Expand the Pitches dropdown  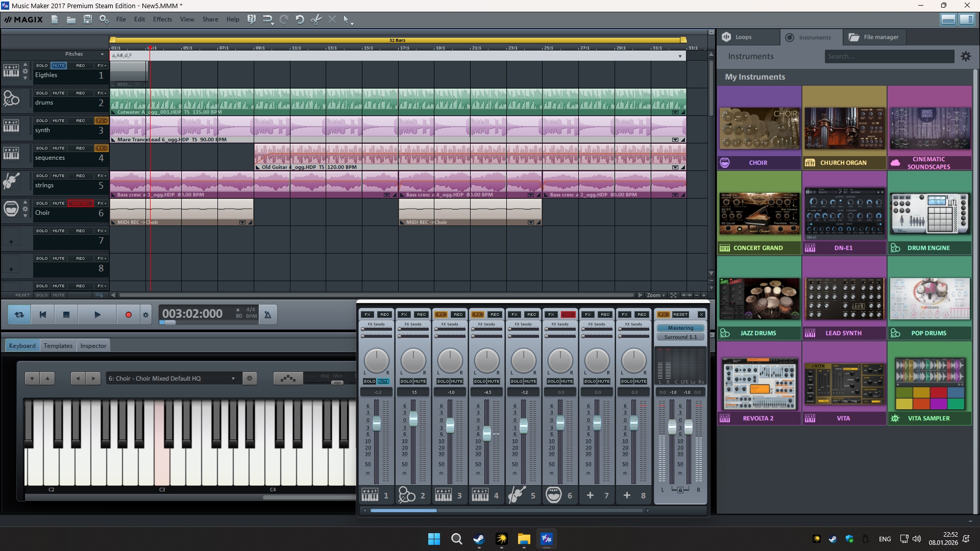click(102, 54)
